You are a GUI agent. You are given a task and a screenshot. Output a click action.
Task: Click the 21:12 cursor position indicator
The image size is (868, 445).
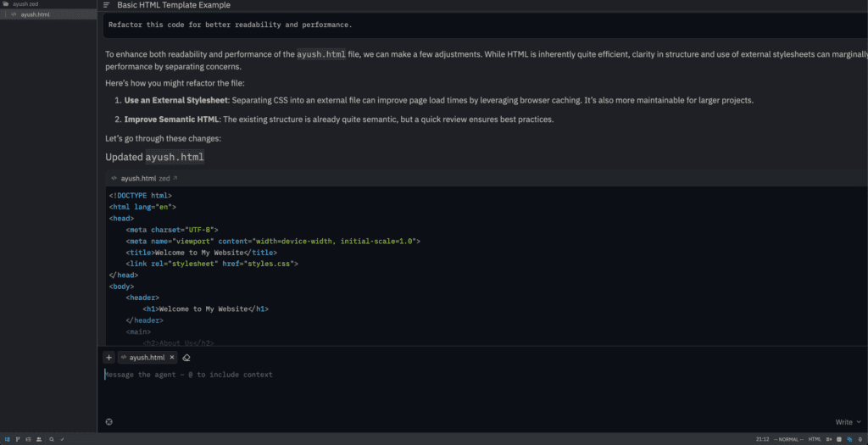click(x=761, y=439)
